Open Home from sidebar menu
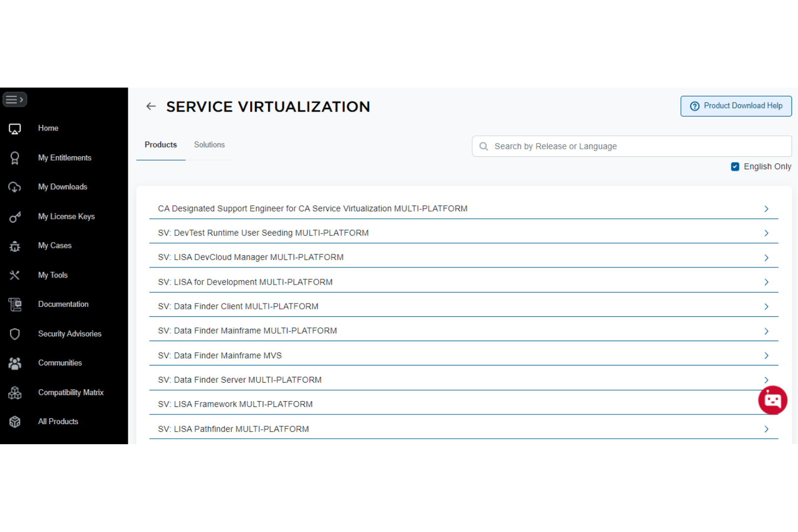This screenshot has width=798, height=532. [x=48, y=128]
